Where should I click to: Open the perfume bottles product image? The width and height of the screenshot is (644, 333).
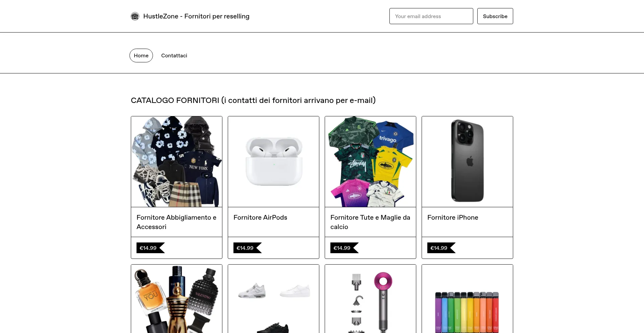pyautogui.click(x=176, y=299)
